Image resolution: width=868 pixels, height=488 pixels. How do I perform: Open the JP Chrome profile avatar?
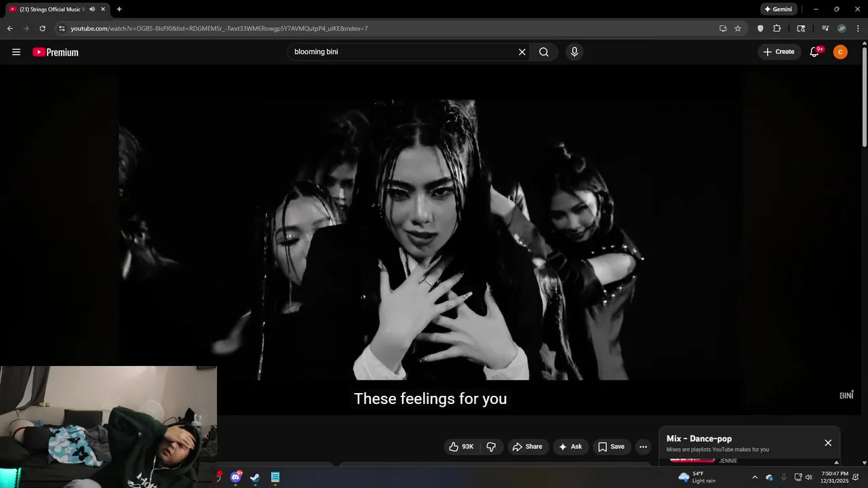click(842, 28)
